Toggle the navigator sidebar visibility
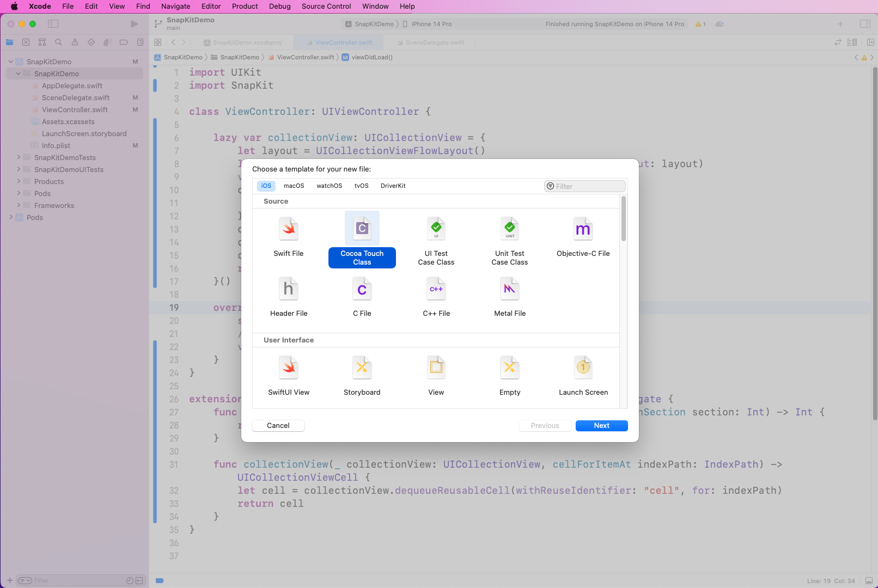 click(53, 24)
